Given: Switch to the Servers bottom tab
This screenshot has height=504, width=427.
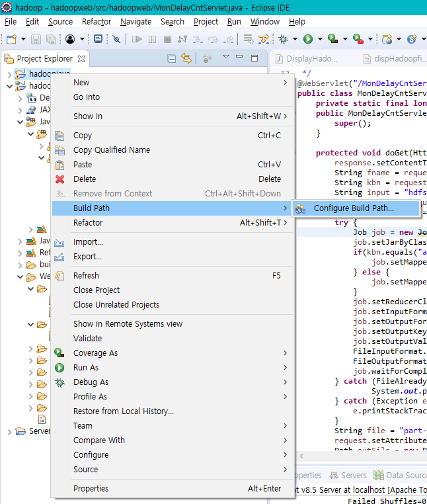Looking at the screenshot, I should [x=348, y=475].
